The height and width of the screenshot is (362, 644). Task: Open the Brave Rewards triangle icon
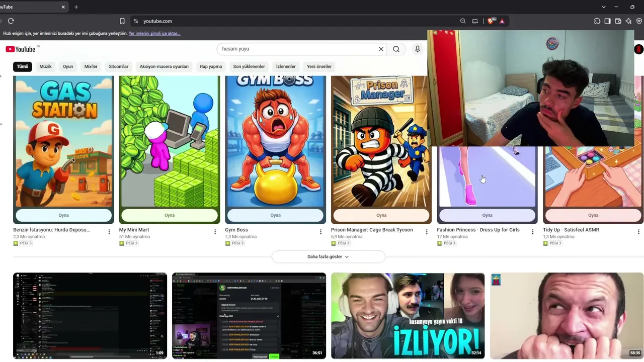pyautogui.click(x=502, y=21)
